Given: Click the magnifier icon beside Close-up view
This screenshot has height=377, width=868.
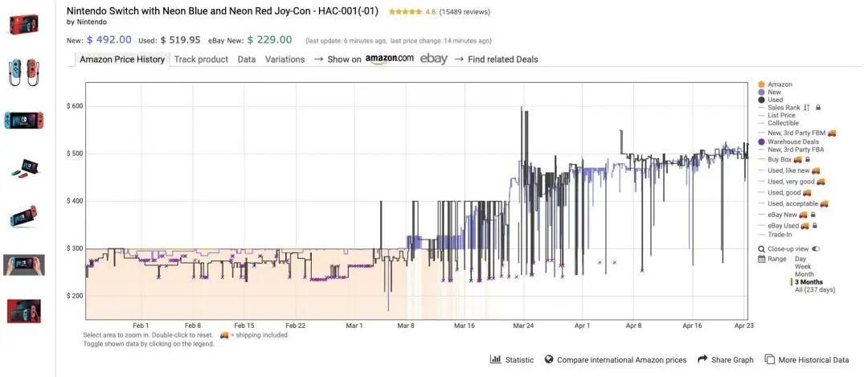Looking at the screenshot, I should pos(762,249).
